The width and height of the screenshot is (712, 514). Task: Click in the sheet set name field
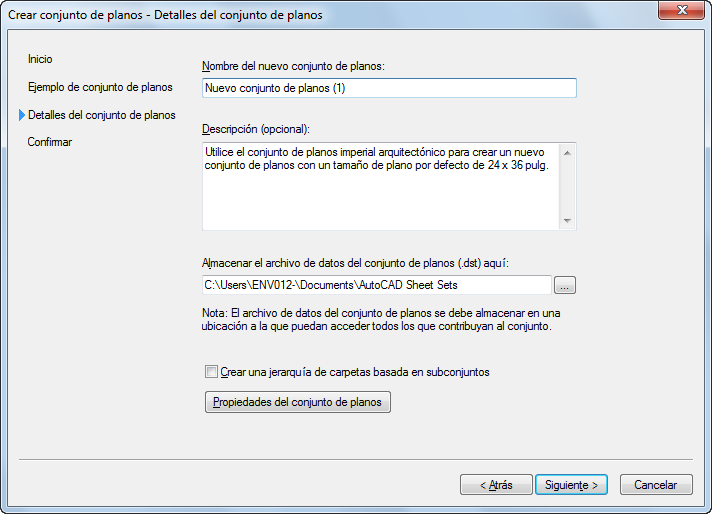click(x=389, y=88)
